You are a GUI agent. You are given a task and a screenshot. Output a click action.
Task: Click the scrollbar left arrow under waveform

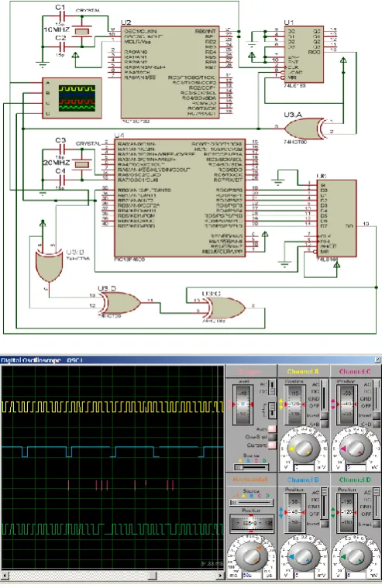click(x=5, y=576)
